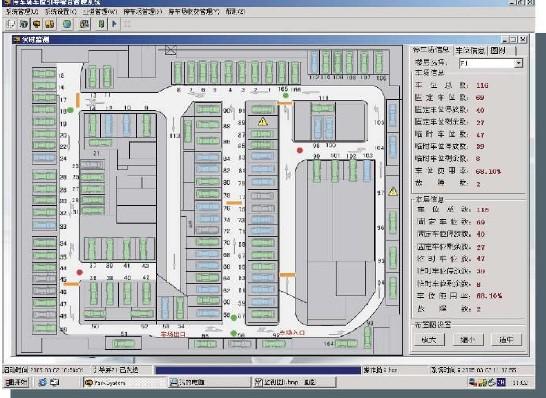Click the 缩小 zoom-out button
Viewport: 546px width, 398px height.
coord(468,340)
